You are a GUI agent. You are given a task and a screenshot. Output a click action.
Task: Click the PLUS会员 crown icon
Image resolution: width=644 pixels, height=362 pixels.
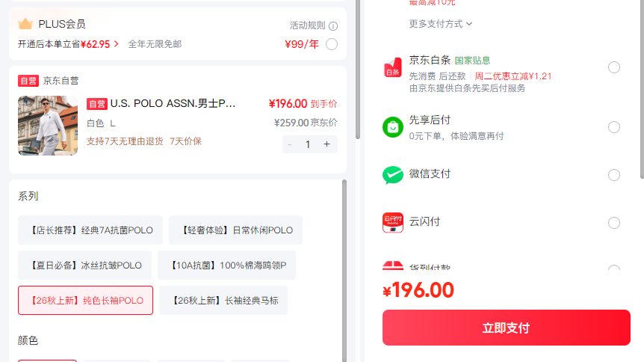pyautogui.click(x=25, y=24)
